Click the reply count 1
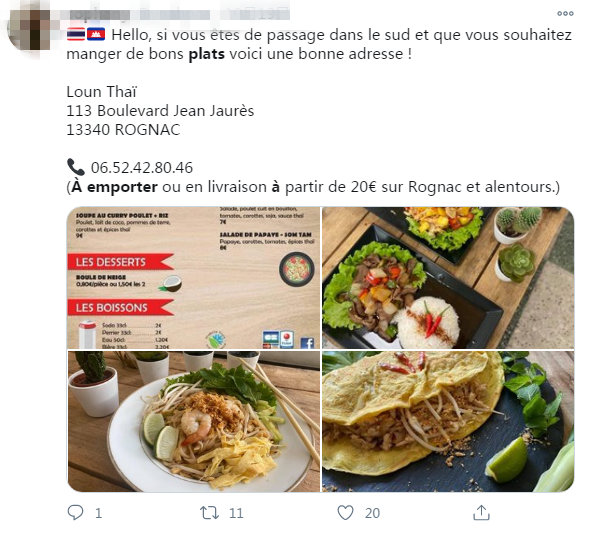Image resolution: width=590 pixels, height=541 pixels. 98,513
